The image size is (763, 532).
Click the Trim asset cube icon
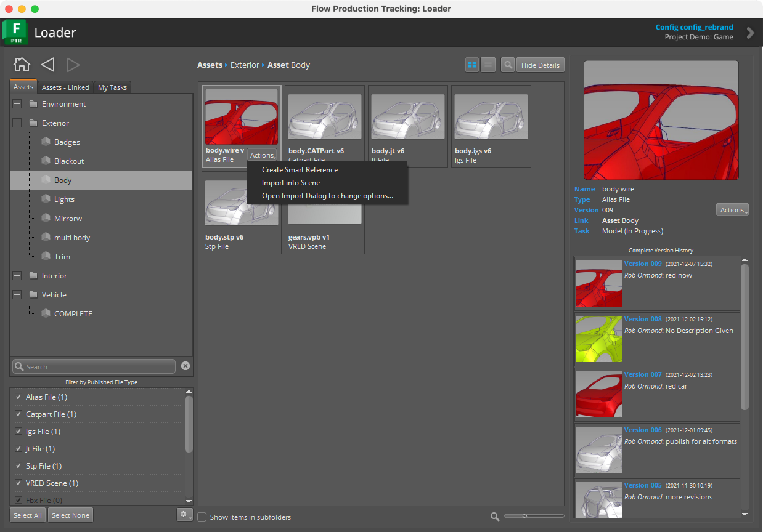point(46,256)
